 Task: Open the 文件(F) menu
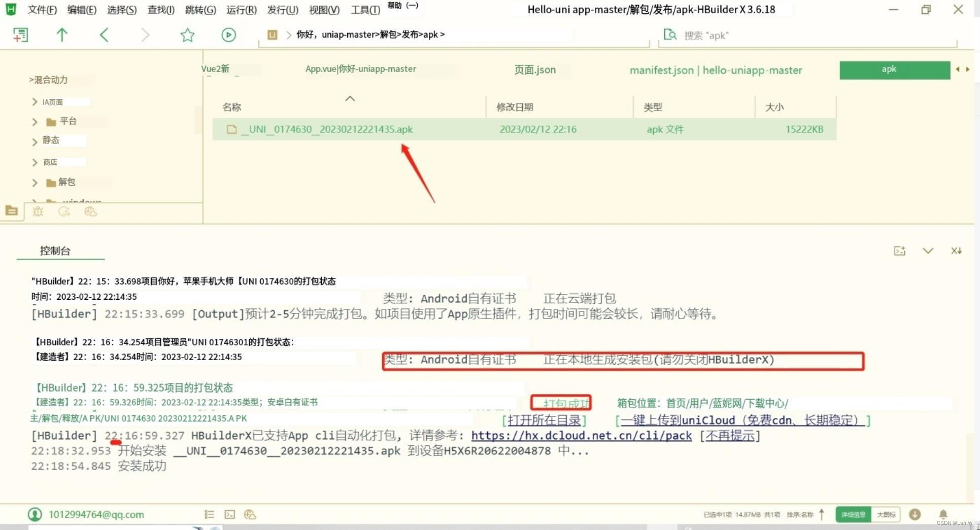coord(42,10)
